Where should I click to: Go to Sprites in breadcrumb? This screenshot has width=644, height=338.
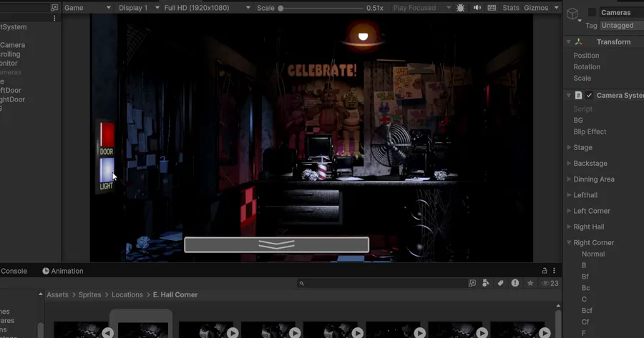coord(89,294)
